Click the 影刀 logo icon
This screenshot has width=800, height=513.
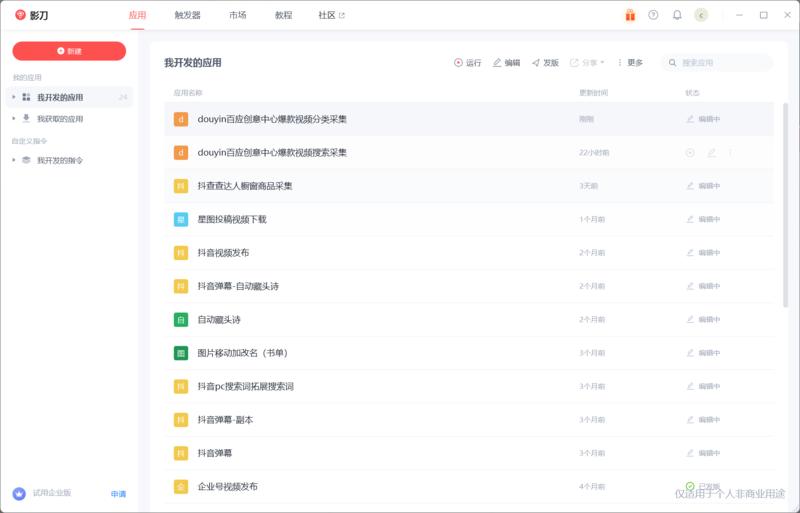(20, 15)
